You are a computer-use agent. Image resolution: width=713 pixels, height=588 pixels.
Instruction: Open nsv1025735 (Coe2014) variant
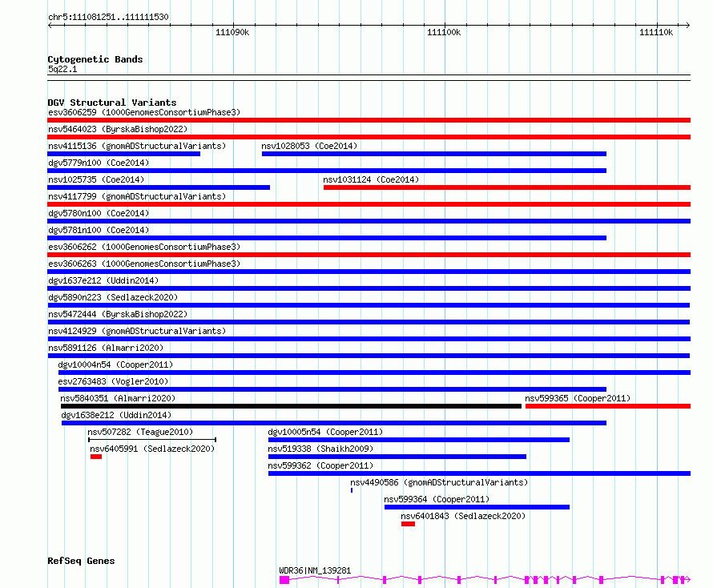pyautogui.click(x=96, y=179)
